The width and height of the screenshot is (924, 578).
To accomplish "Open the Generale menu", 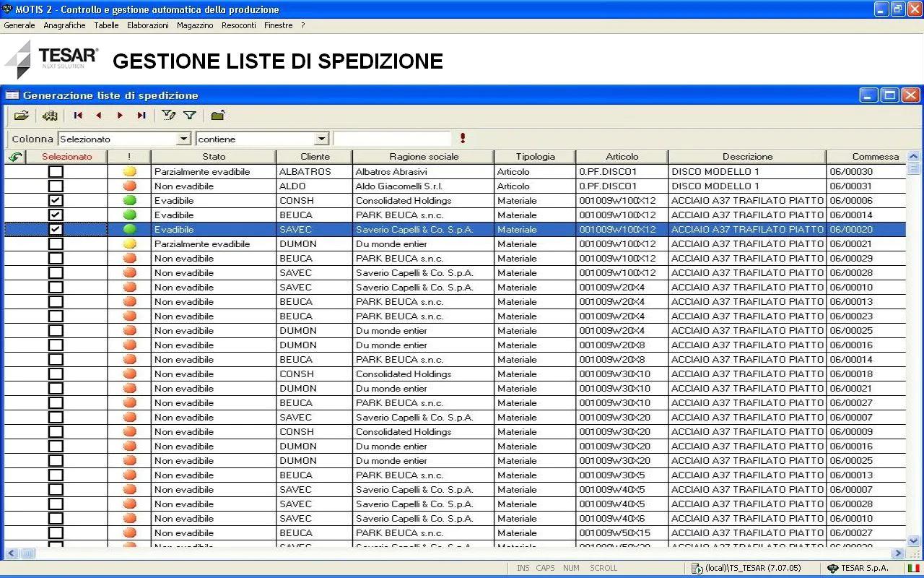I will tap(19, 25).
